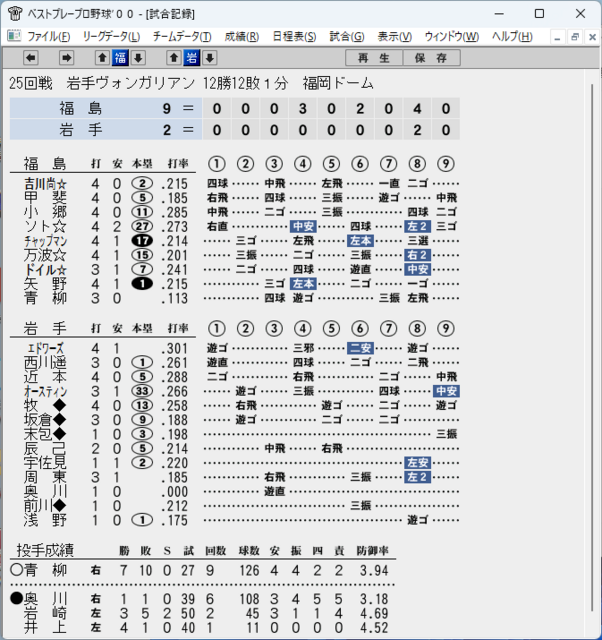Click batter name 坂倉◆
The image size is (602, 640).
click(x=45, y=420)
